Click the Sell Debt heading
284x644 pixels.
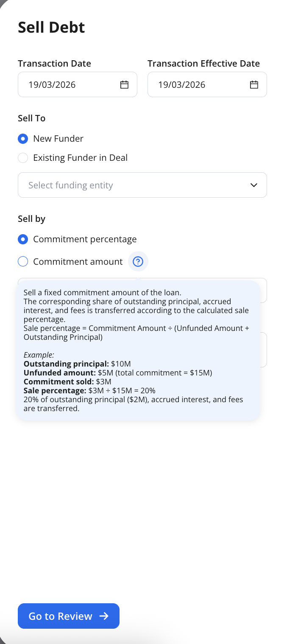[x=51, y=27]
